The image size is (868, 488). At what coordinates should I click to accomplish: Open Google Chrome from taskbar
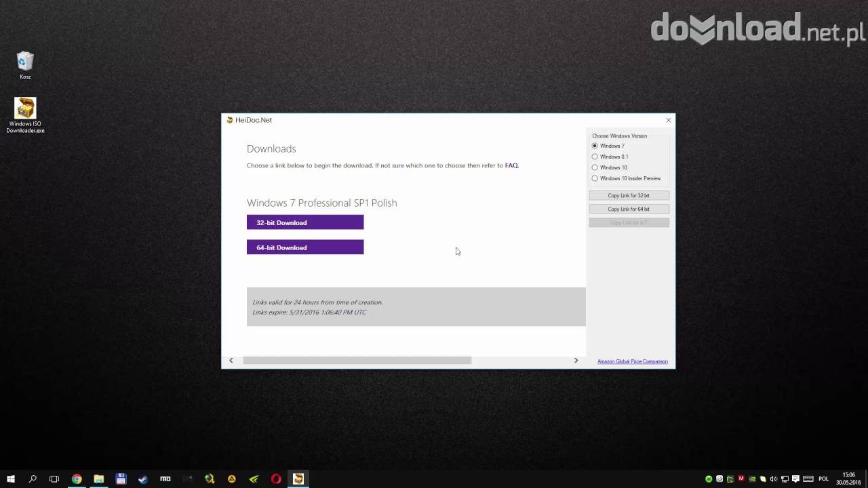pyautogui.click(x=77, y=479)
